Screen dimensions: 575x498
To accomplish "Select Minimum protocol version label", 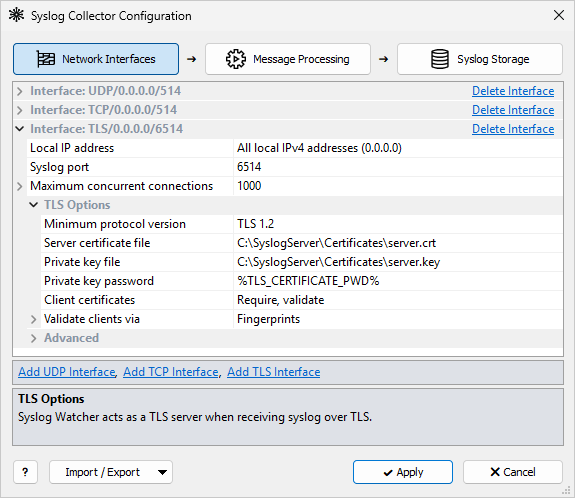I will click(115, 224).
